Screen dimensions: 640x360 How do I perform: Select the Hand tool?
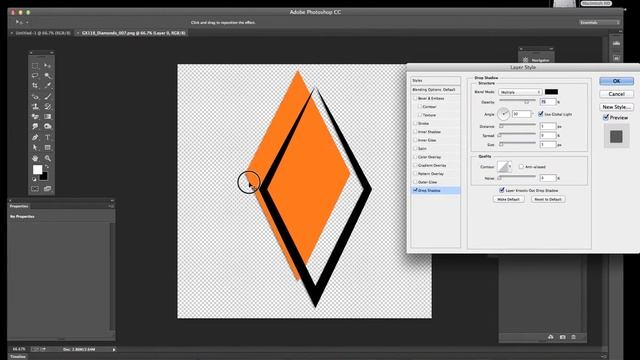(35, 158)
